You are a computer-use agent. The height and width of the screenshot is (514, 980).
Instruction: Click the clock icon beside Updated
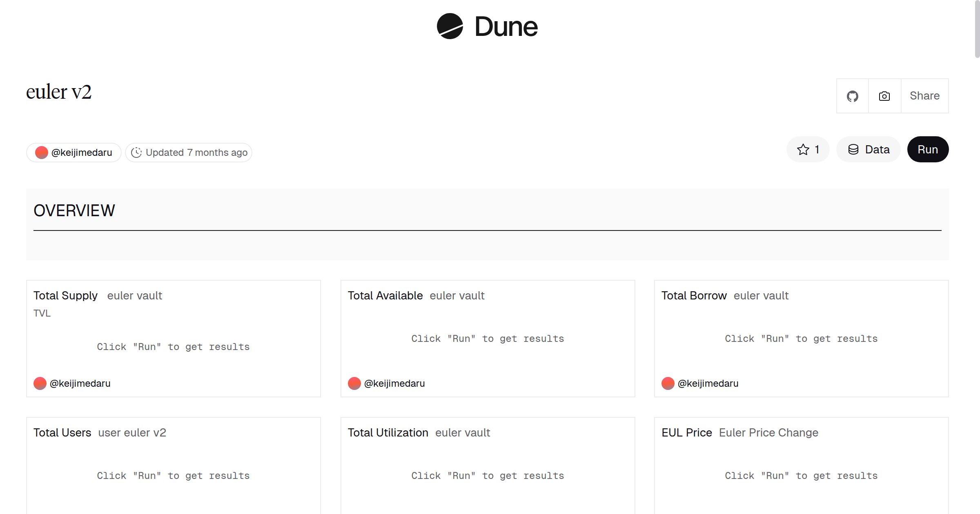pos(136,153)
